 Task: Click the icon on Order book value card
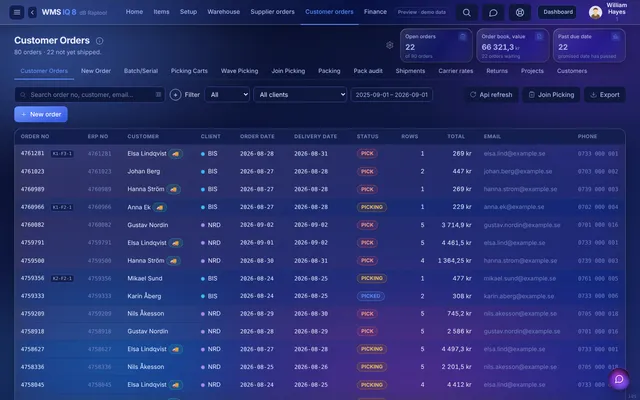click(539, 37)
